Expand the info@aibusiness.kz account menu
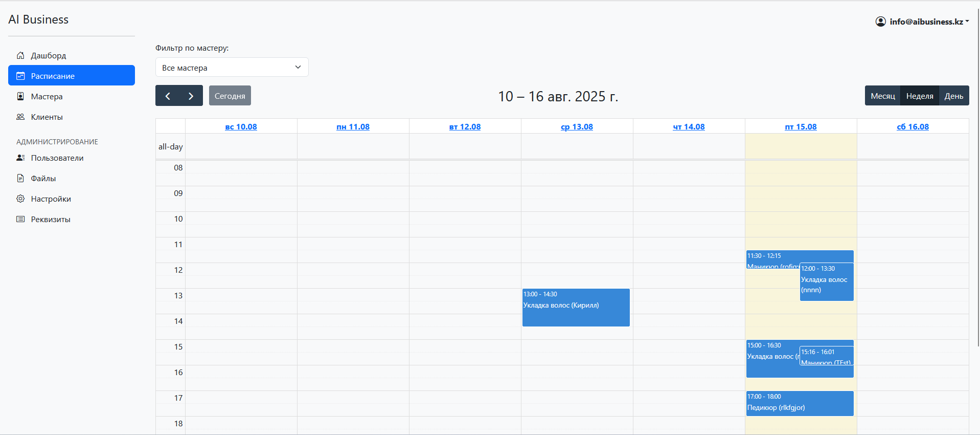 922,21
